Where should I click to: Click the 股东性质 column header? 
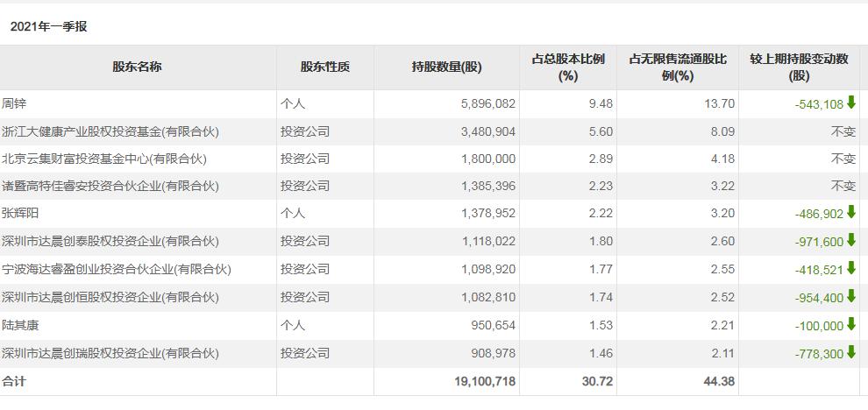(324, 67)
